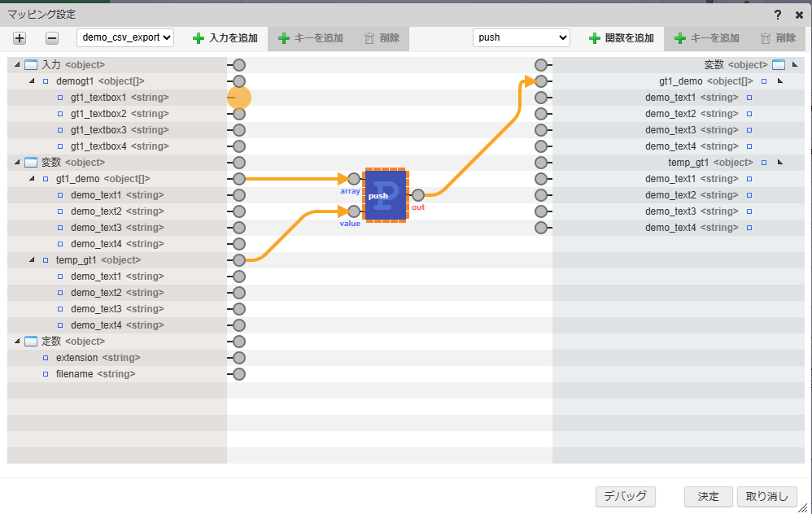Click the out port of push node

[x=417, y=195]
